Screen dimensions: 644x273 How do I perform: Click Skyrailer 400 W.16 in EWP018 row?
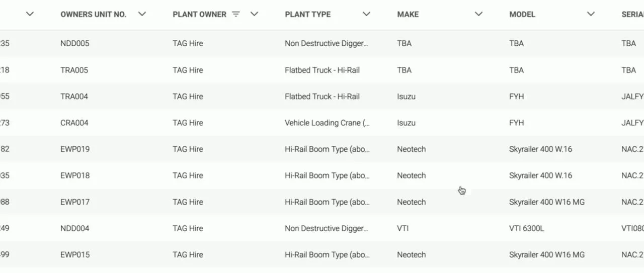tap(540, 175)
